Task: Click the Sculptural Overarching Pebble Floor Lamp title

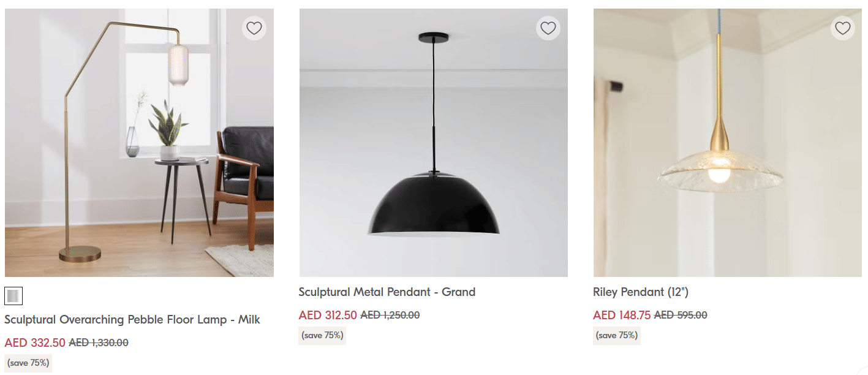Action: pyautogui.click(x=132, y=319)
